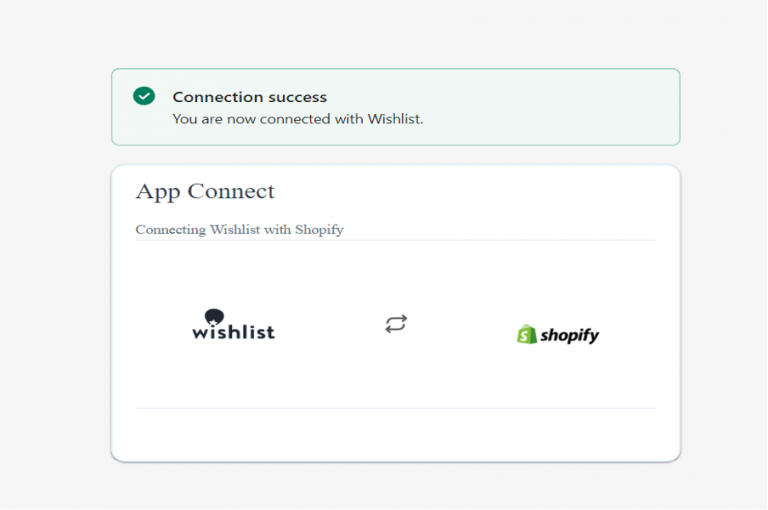Image resolution: width=768 pixels, height=510 pixels.
Task: Click the 'App Connect' title
Action: [x=205, y=192]
